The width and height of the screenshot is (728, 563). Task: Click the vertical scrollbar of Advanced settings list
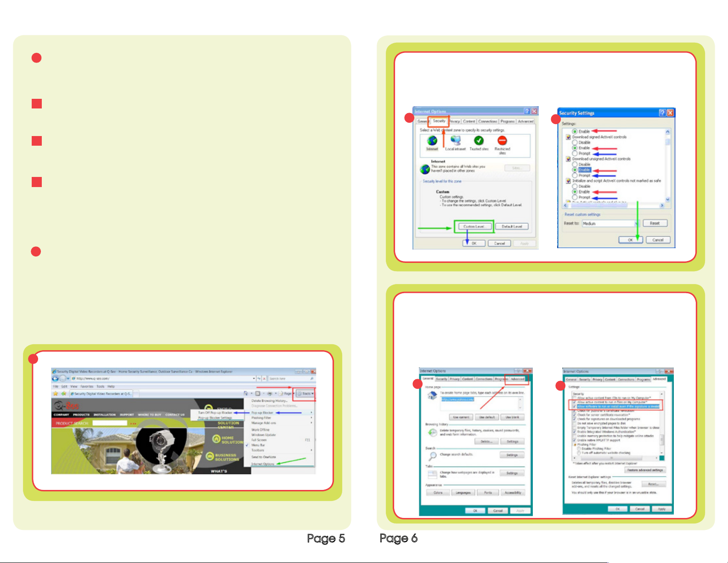click(x=662, y=423)
